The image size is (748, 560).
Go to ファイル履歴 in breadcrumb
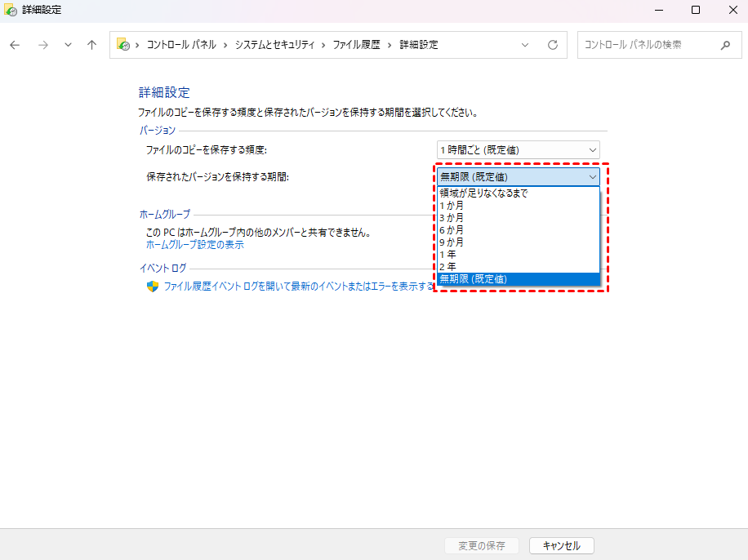click(356, 45)
